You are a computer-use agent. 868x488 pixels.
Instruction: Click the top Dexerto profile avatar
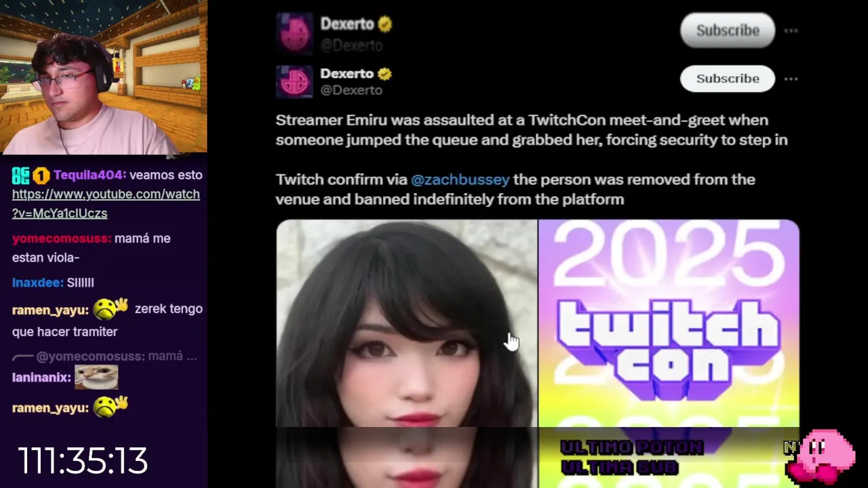[x=294, y=32]
